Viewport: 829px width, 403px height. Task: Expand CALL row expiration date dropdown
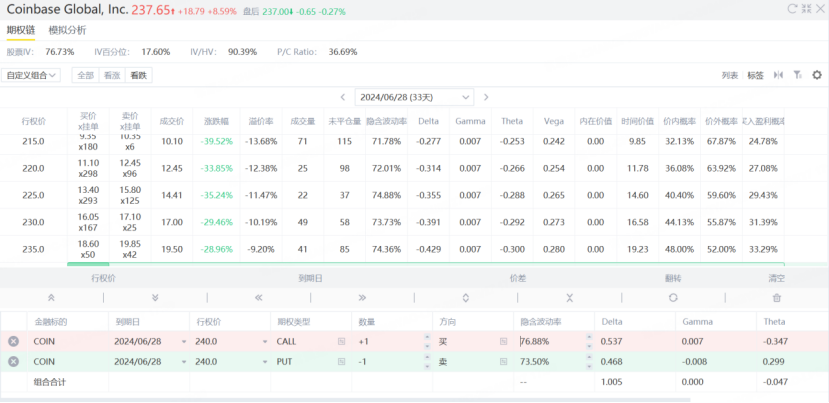(x=184, y=342)
